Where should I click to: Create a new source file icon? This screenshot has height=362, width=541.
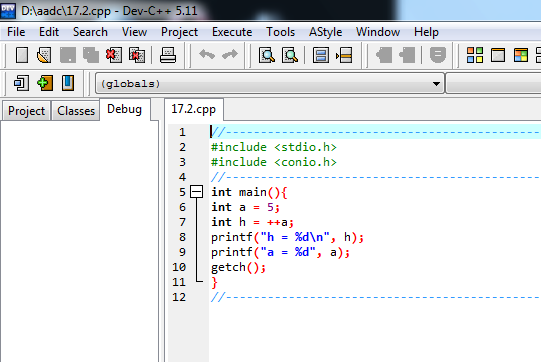22,55
